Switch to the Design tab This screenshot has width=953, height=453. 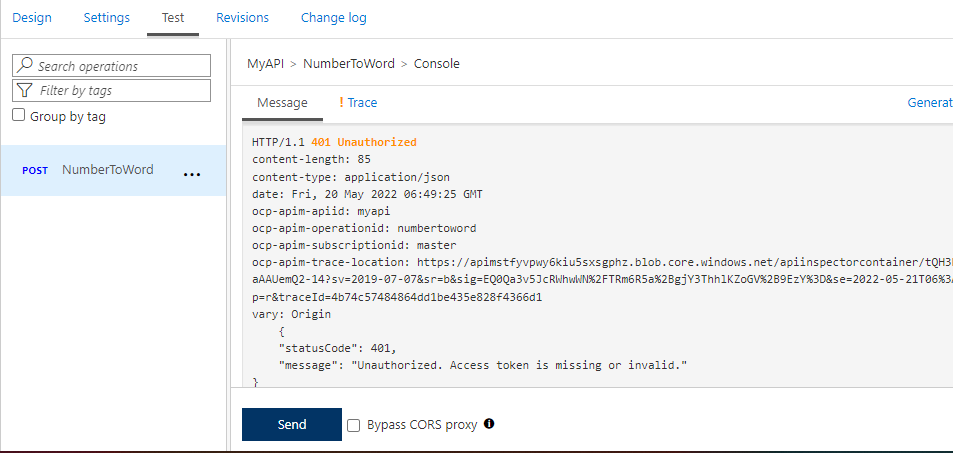(x=32, y=18)
